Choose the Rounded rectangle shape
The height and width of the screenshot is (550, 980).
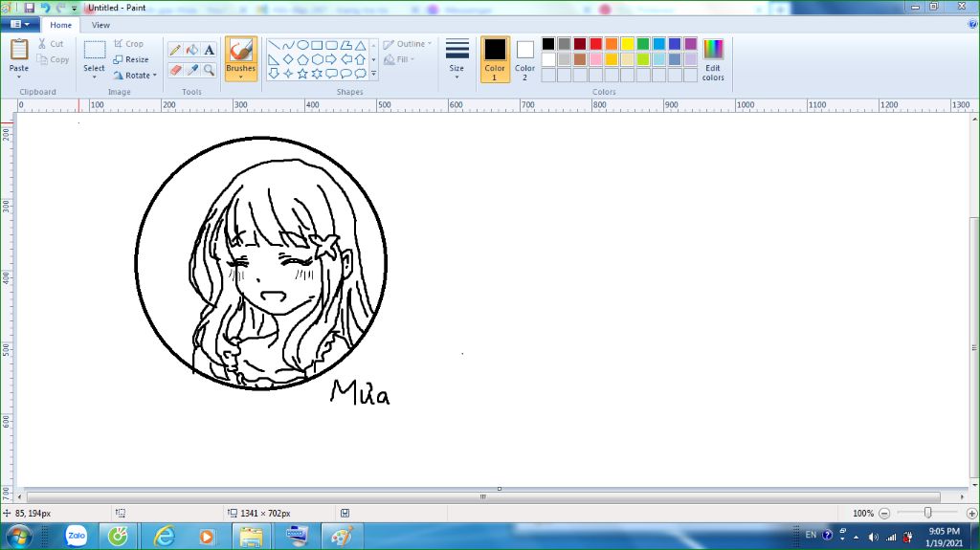tap(331, 45)
